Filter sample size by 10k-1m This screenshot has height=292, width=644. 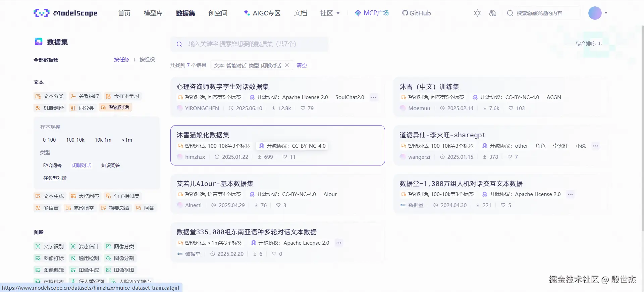click(103, 140)
